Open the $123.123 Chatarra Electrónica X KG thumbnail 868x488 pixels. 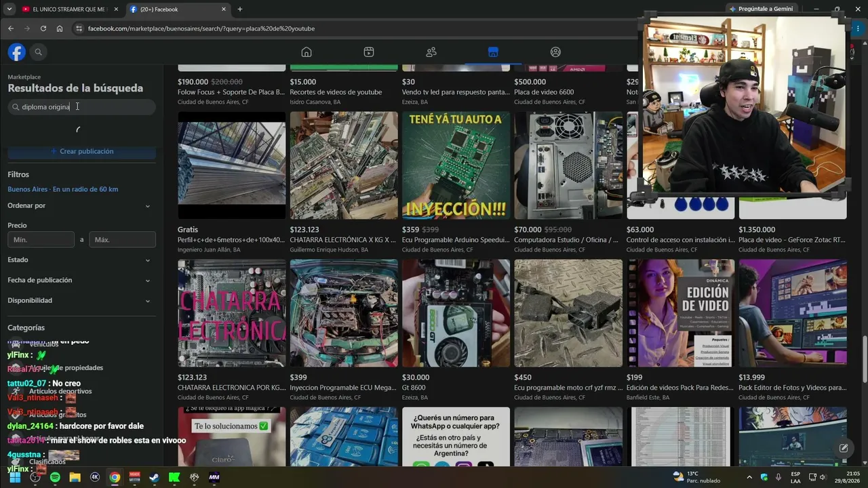coord(344,165)
